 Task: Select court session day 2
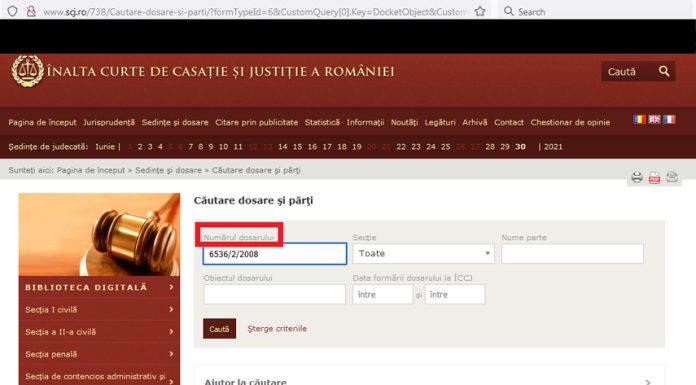coord(140,147)
